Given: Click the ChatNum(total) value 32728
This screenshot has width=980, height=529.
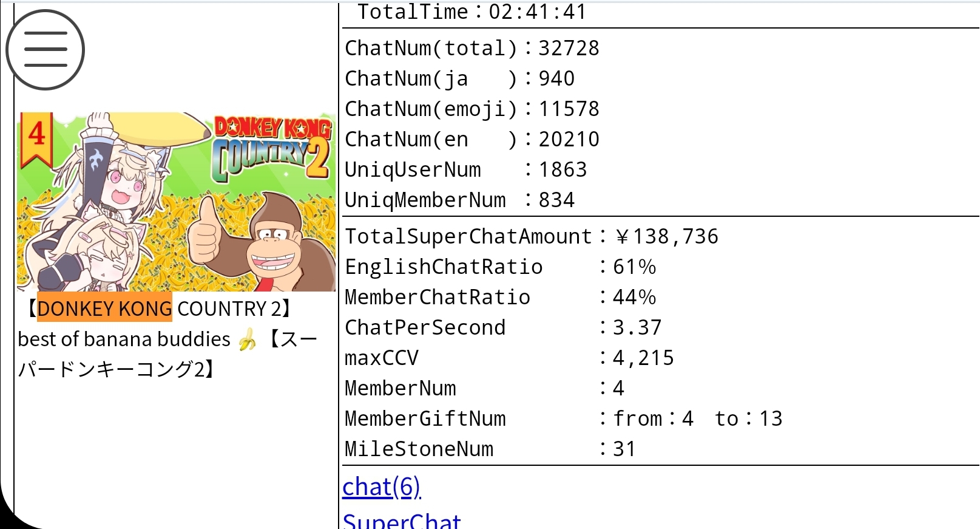Looking at the screenshot, I should click(x=569, y=48).
